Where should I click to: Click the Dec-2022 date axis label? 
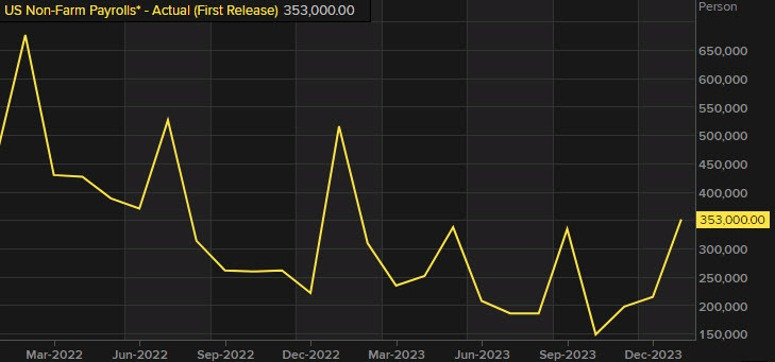pos(311,355)
